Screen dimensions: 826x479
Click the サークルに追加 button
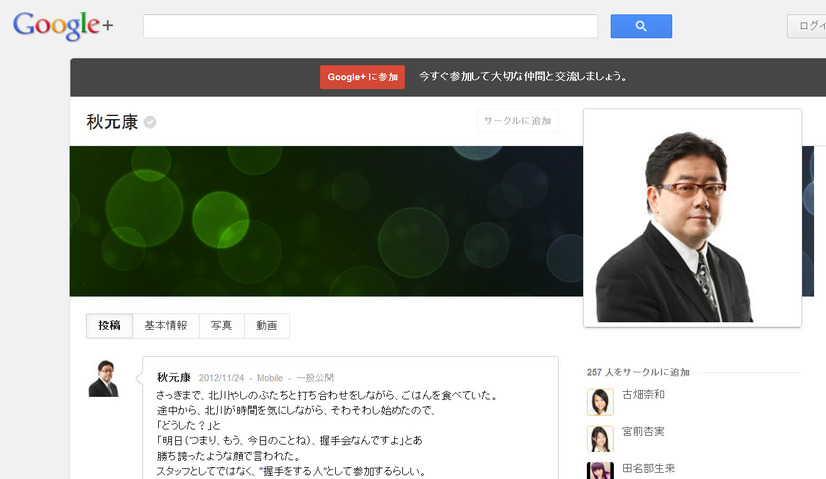[517, 121]
